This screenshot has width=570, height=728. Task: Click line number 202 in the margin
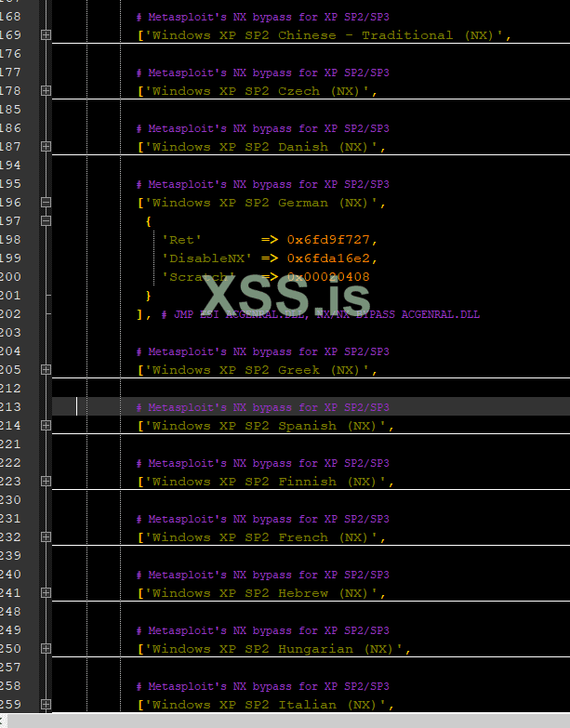[10, 314]
